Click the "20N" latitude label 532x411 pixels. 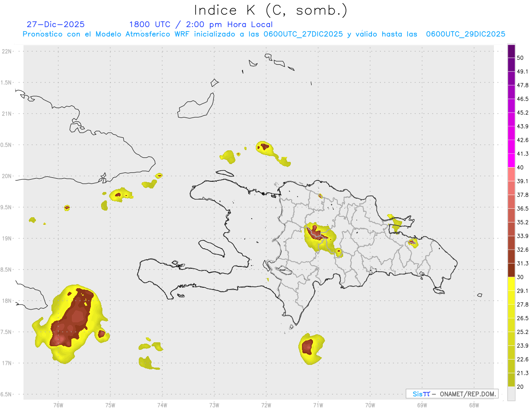tap(7, 176)
